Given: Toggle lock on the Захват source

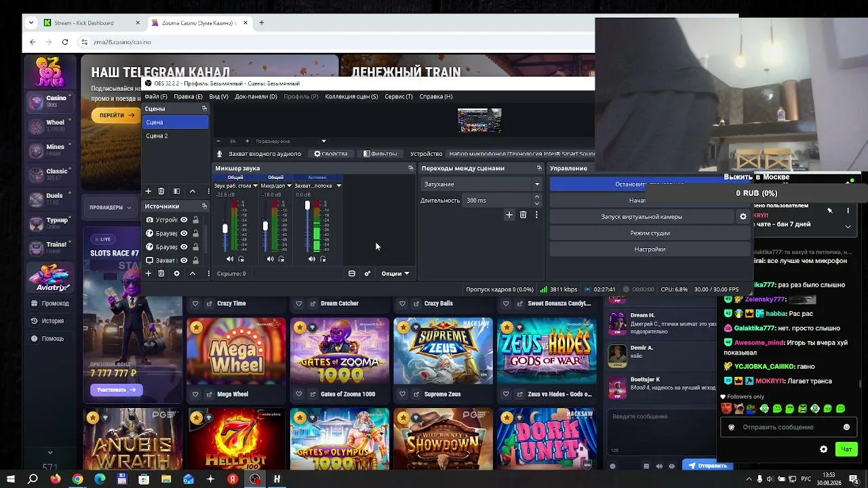Looking at the screenshot, I should (x=195, y=260).
